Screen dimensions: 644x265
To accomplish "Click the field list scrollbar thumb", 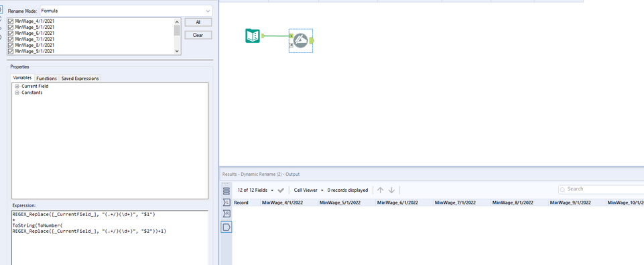I will click(177, 30).
